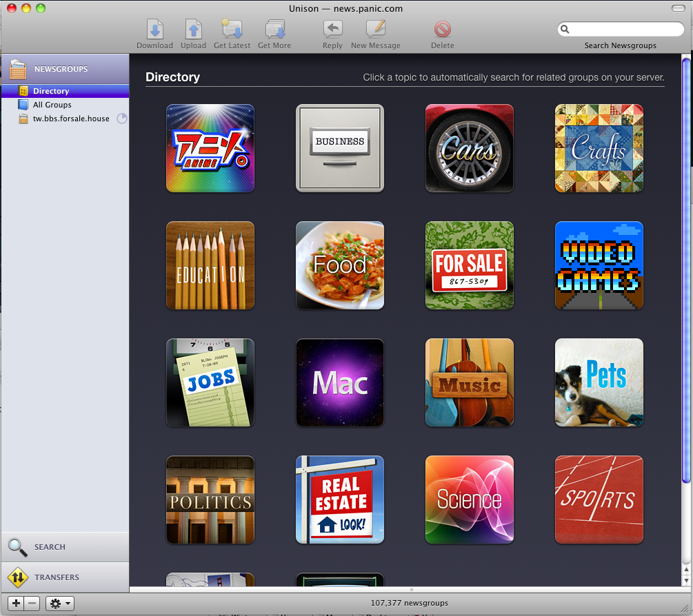Select Directory in the sidebar
This screenshot has width=693, height=616.
(65, 91)
